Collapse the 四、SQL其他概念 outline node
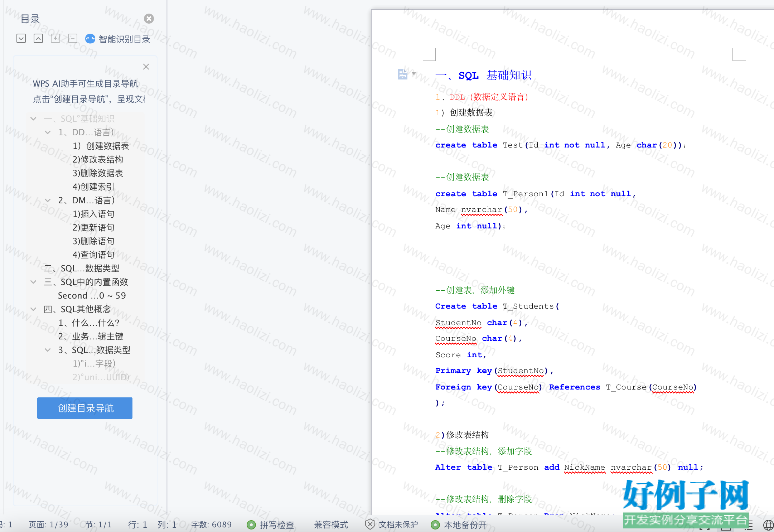 (33, 309)
